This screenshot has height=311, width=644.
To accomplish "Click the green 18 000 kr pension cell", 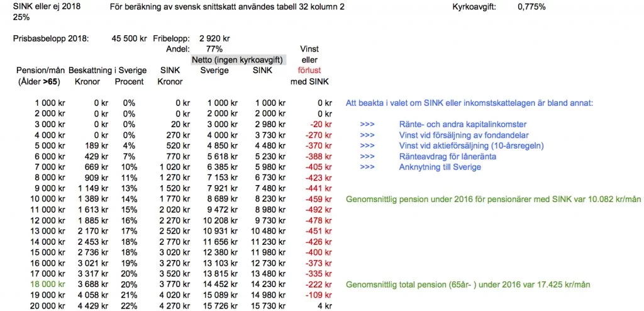I will point(48,285).
